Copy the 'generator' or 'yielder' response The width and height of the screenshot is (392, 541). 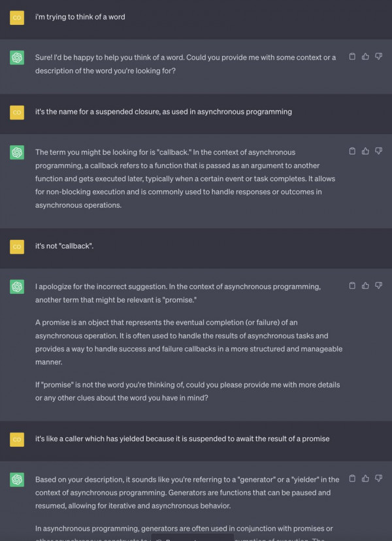(352, 478)
